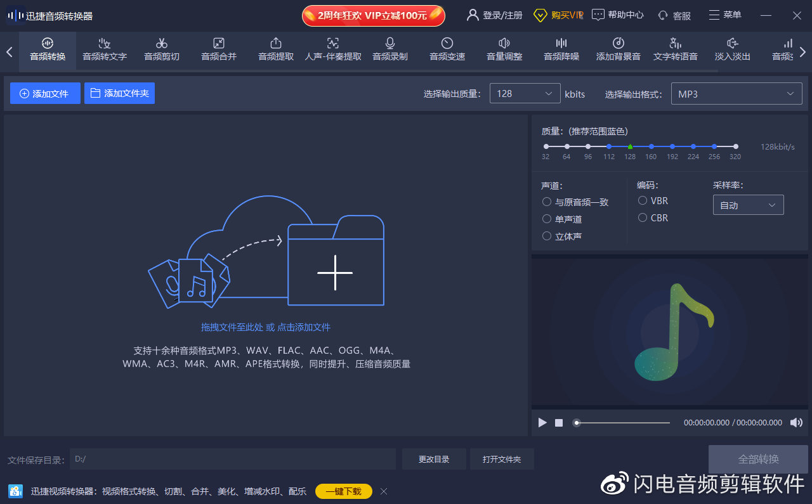812x504 pixels.
Task: Select the 文字转语音 text-to-speech tool
Action: (675, 51)
